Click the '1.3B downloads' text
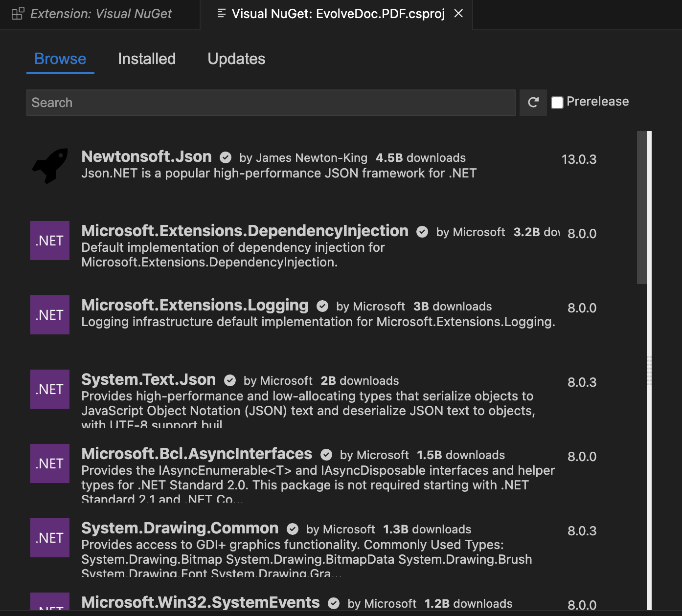Image resolution: width=682 pixels, height=616 pixels. point(427,529)
